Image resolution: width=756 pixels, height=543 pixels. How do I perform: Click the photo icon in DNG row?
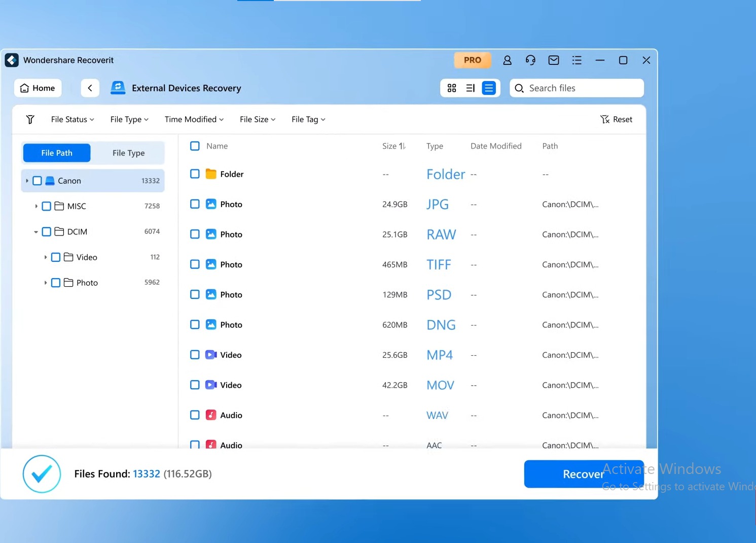click(x=211, y=324)
